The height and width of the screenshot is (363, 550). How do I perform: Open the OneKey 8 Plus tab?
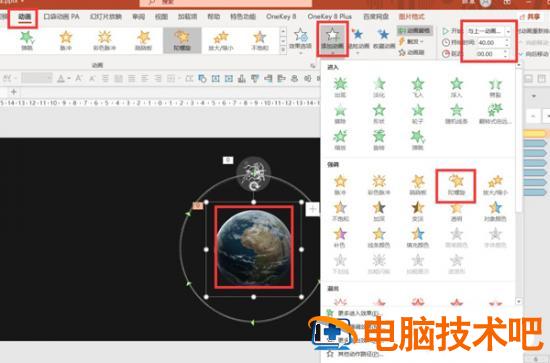[329, 16]
